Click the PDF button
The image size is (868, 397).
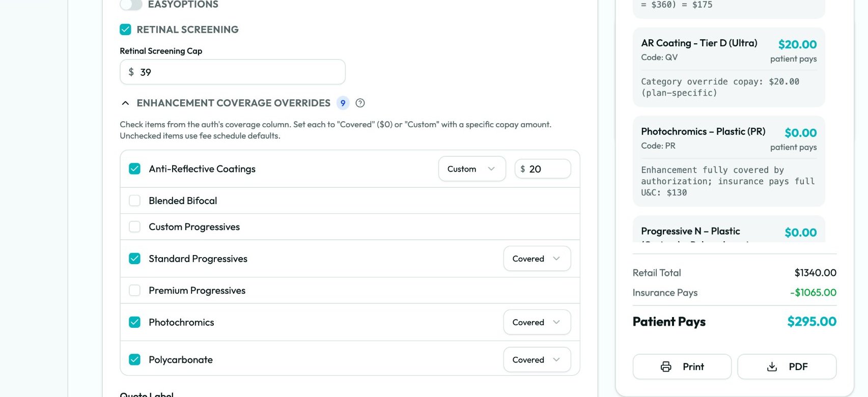tap(787, 366)
